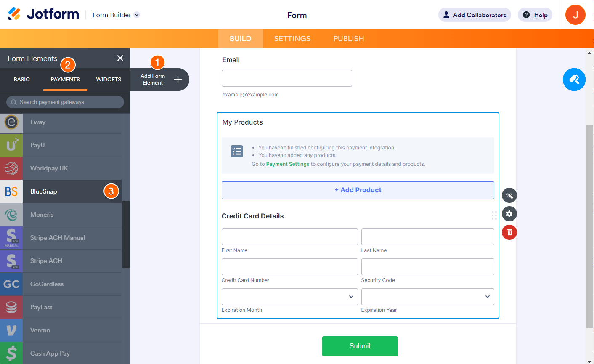Open the Payment Settings link
This screenshot has width=594, height=364.
tap(288, 164)
